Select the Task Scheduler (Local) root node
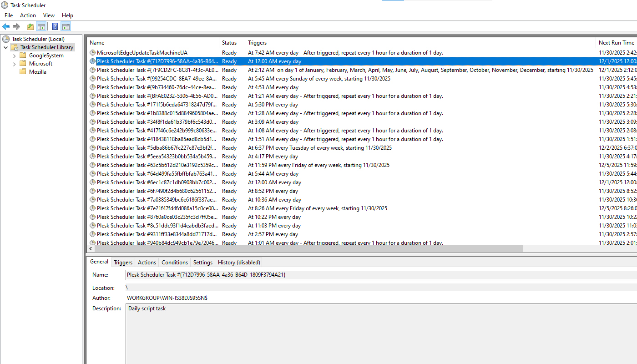Viewport: 637px width, 364px height. [38, 39]
